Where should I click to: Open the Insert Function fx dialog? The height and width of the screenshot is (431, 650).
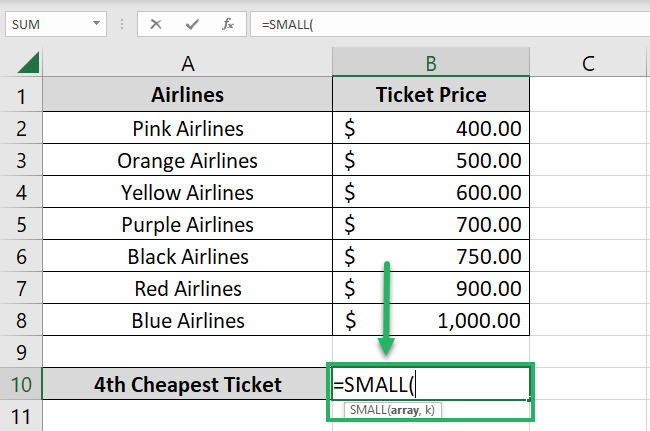coord(228,23)
